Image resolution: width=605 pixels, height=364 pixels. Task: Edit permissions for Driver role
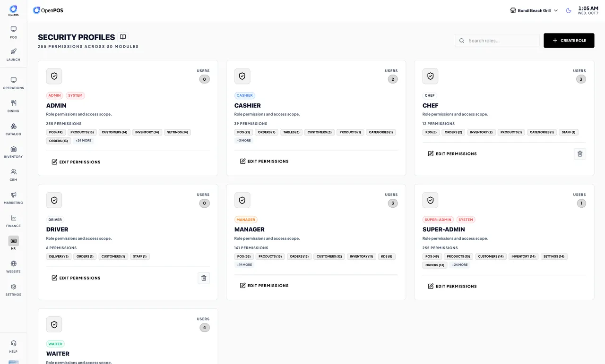(76, 278)
